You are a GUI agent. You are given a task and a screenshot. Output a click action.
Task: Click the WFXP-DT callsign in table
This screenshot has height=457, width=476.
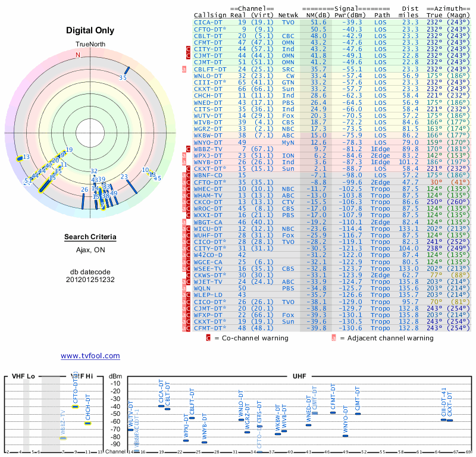click(x=208, y=315)
